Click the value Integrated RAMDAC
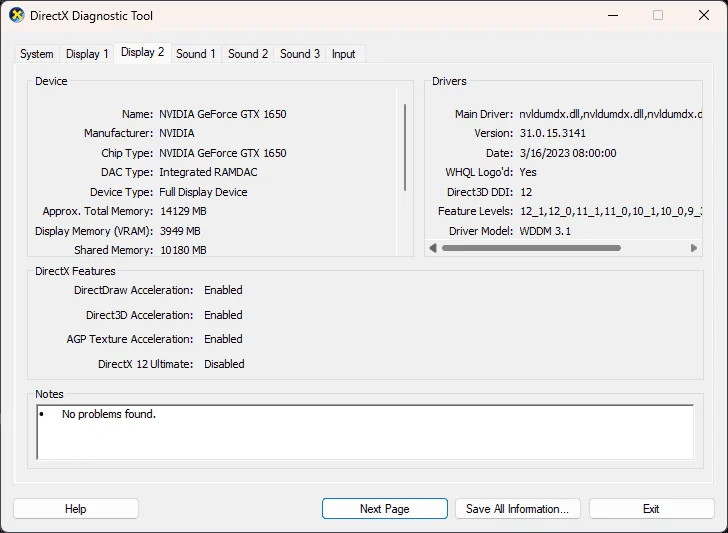Screen dimensions: 728x533 [x=208, y=172]
